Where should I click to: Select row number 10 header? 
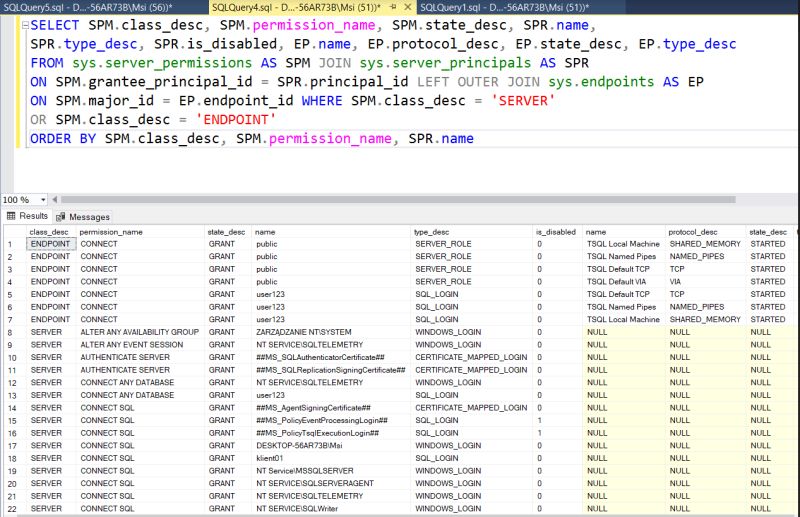pyautogui.click(x=14, y=358)
